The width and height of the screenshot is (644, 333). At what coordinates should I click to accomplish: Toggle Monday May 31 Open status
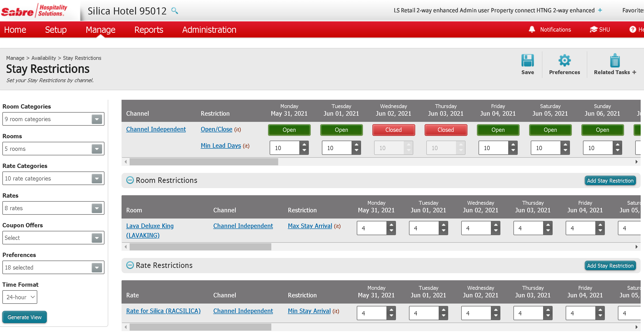click(289, 130)
